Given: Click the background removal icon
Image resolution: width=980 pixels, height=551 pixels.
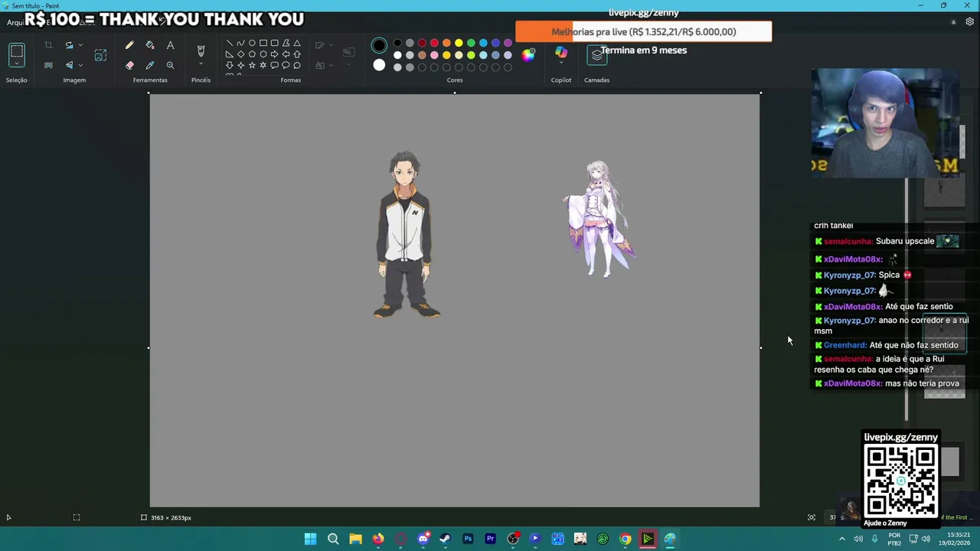Looking at the screenshot, I should tap(48, 65).
